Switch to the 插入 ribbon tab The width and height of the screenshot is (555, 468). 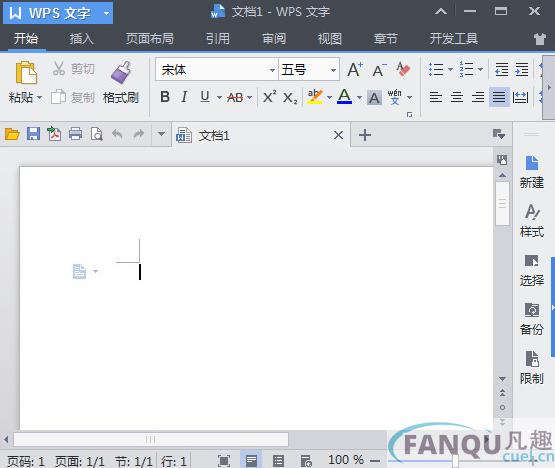[81, 39]
